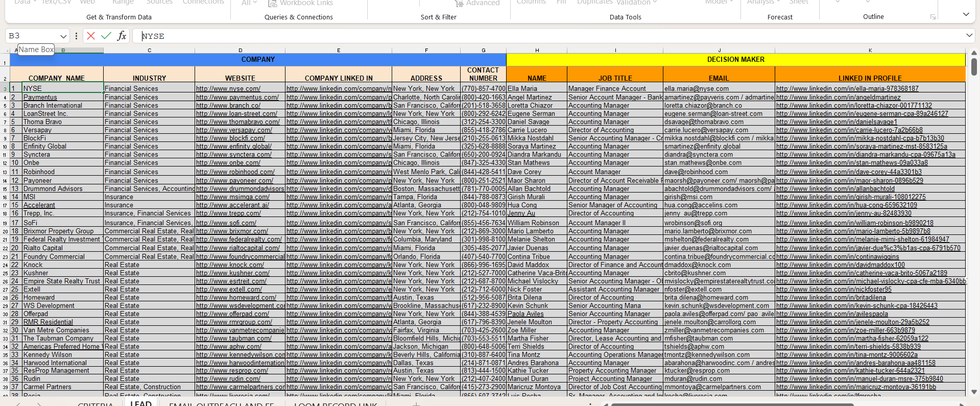Viewport: 980px width, 406px height.
Task: Select the Manager Finance Account job title
Action: pos(615,88)
